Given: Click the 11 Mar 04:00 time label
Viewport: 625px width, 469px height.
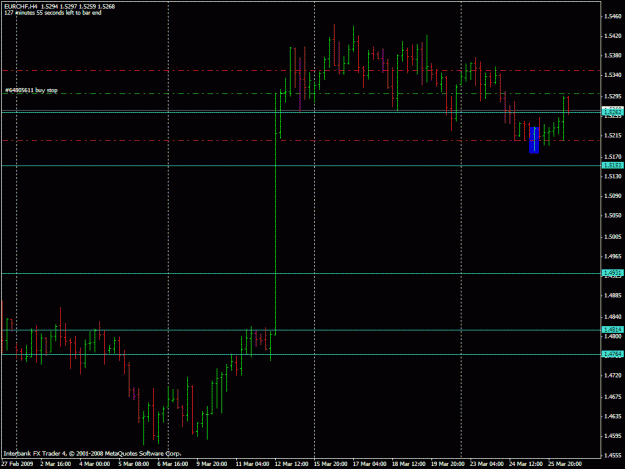Looking at the screenshot, I should (252, 464).
